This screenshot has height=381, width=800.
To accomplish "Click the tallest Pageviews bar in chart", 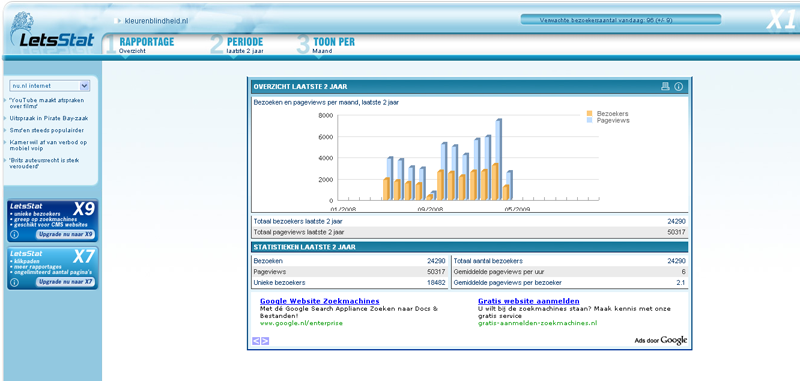I will coord(499,159).
